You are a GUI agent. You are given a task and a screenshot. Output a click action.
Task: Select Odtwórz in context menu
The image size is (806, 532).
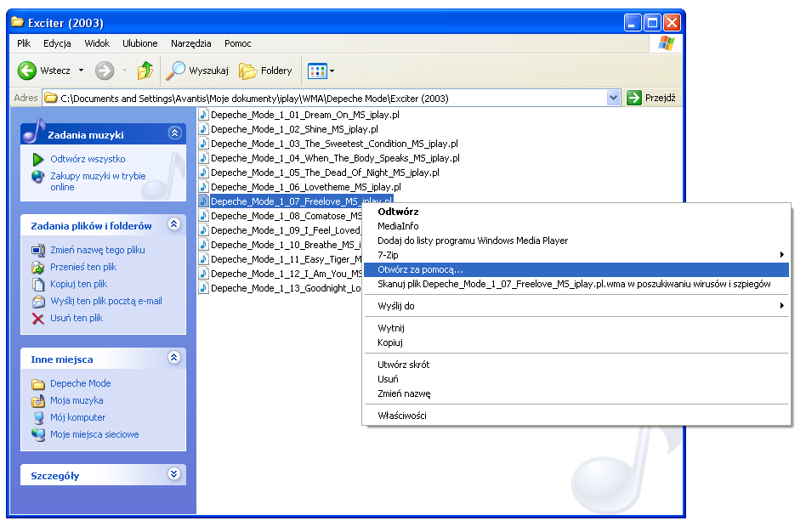tap(576, 212)
